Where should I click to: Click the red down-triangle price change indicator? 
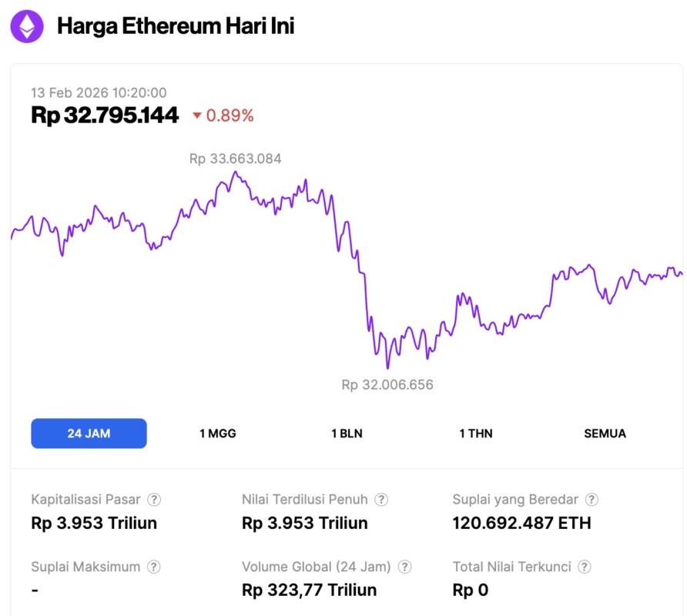pos(197,116)
